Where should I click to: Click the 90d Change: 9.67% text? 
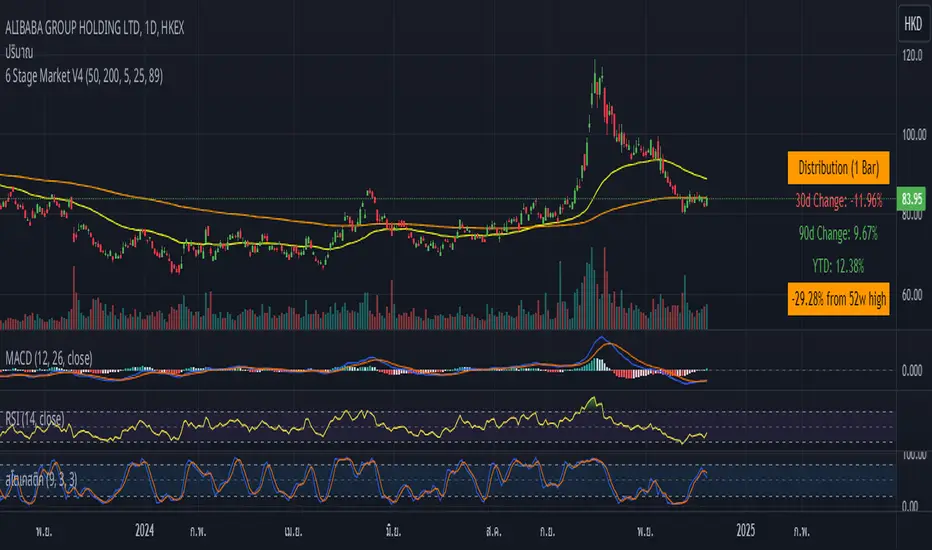(x=838, y=234)
